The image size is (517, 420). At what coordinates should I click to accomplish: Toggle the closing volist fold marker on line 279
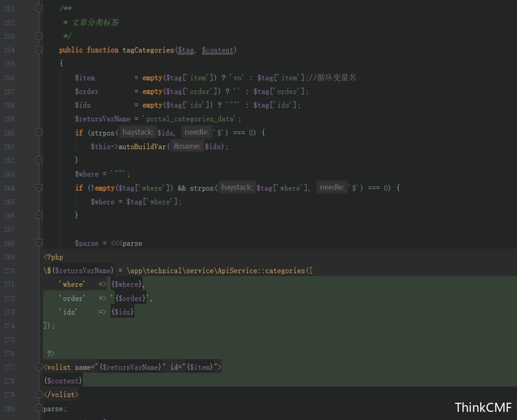click(x=39, y=394)
